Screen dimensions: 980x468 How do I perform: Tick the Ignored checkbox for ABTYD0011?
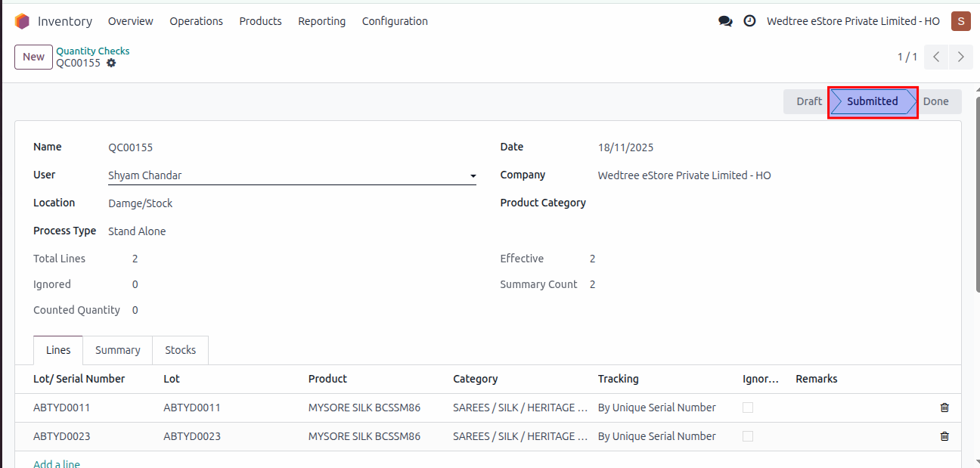tap(748, 408)
